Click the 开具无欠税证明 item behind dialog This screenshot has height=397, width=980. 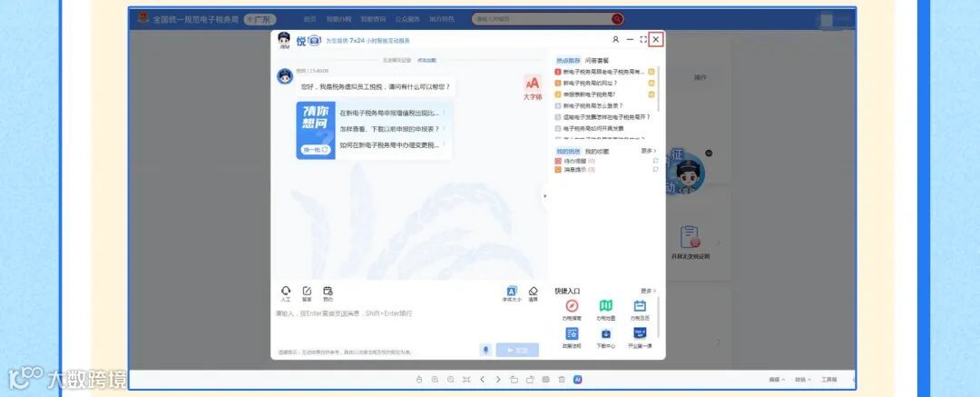point(691,243)
